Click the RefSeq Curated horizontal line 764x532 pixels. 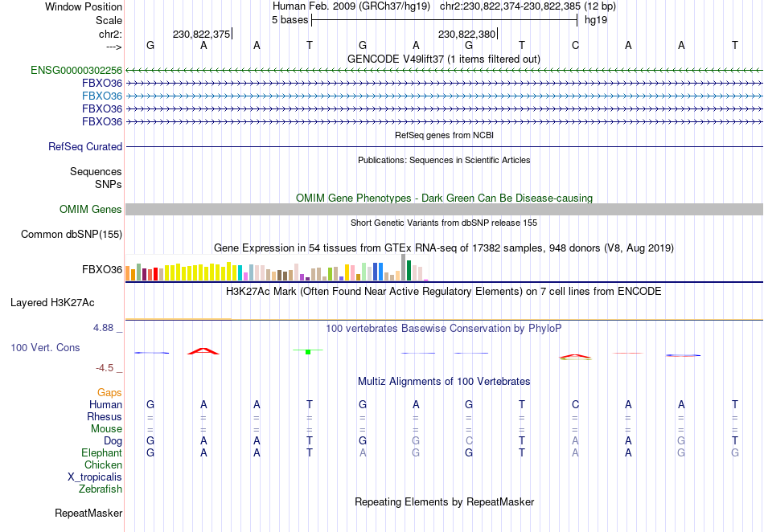coord(444,146)
